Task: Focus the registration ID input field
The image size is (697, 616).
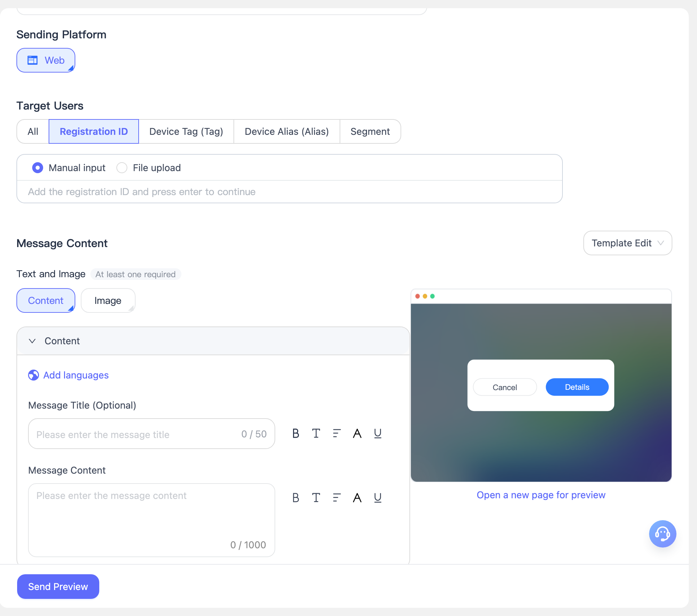Action: pyautogui.click(x=290, y=192)
